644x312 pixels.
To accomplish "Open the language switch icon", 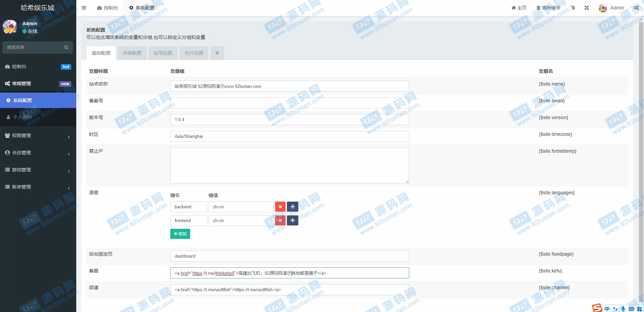I will click(573, 8).
